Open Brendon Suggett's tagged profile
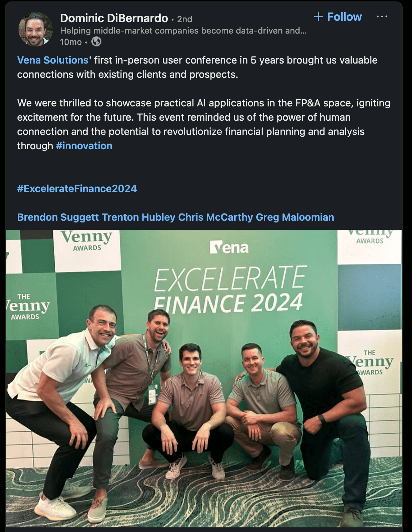The width and height of the screenshot is (412, 532). click(x=58, y=217)
